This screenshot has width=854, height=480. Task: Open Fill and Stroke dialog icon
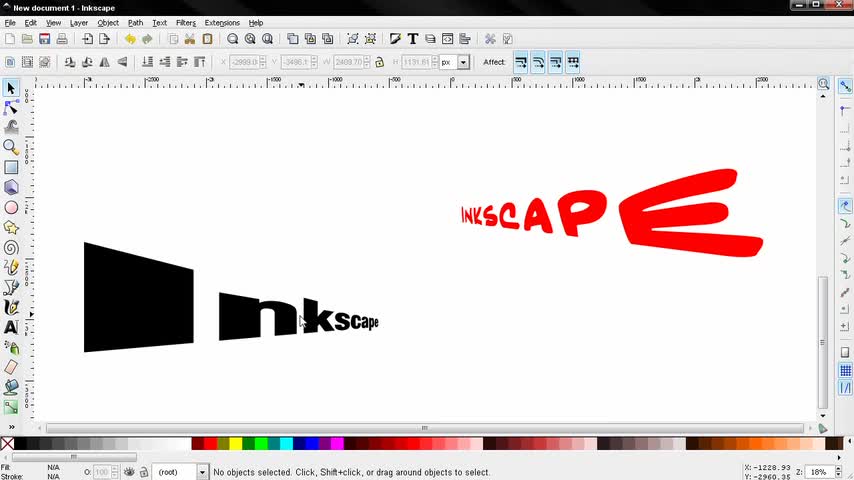click(x=395, y=39)
